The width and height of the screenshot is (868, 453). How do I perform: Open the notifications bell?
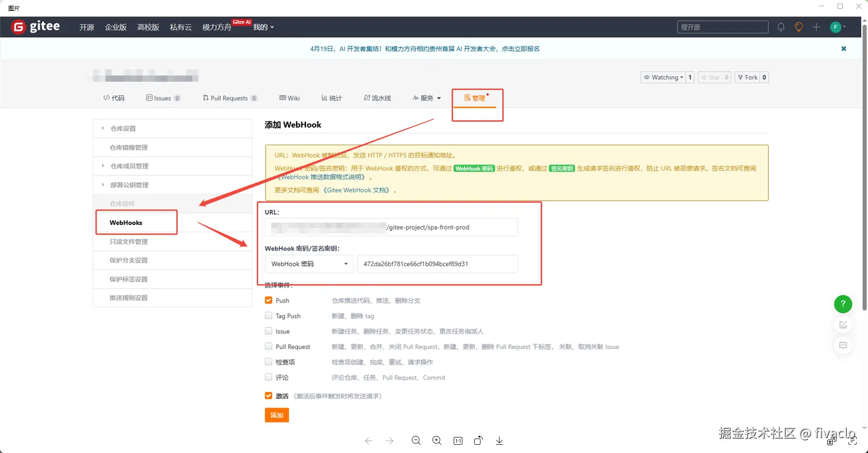[781, 27]
